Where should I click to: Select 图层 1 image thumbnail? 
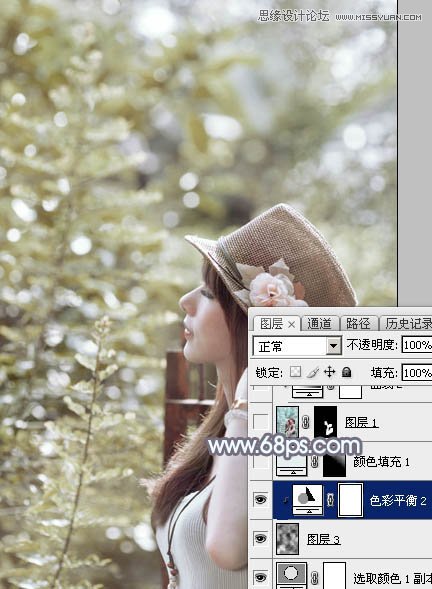tap(288, 422)
